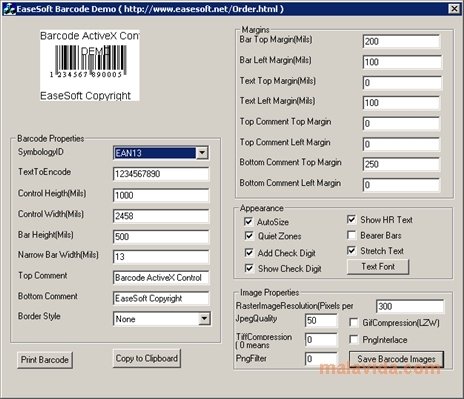Toggle the Show HR Text checkbox
Image resolution: width=464 pixels, height=399 pixels.
[x=351, y=219]
